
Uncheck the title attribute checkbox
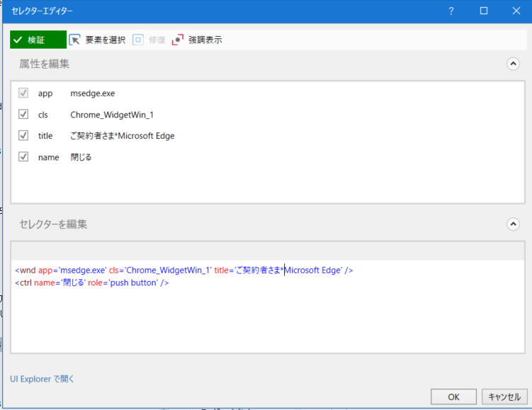click(23, 136)
